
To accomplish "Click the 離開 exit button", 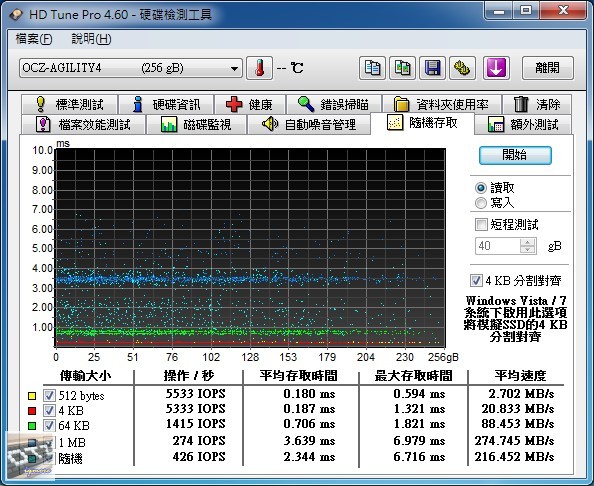I will coord(547,68).
